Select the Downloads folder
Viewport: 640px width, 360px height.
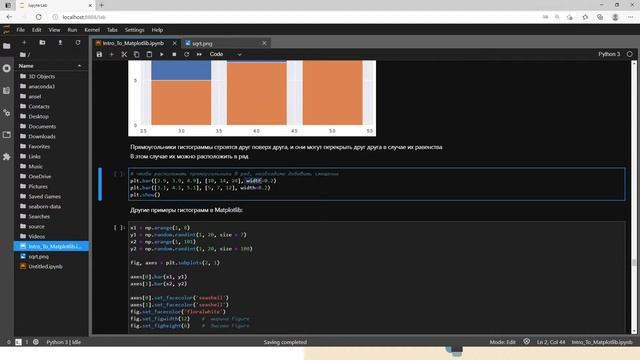(x=51, y=136)
